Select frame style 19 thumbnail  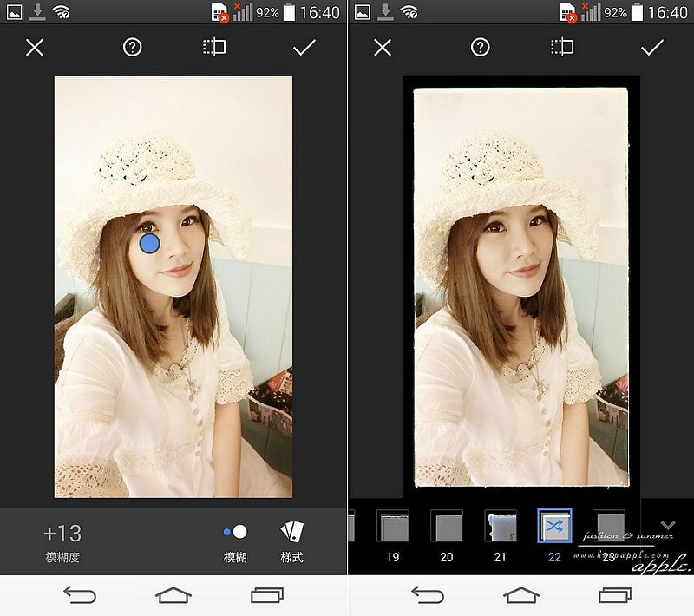(x=393, y=527)
